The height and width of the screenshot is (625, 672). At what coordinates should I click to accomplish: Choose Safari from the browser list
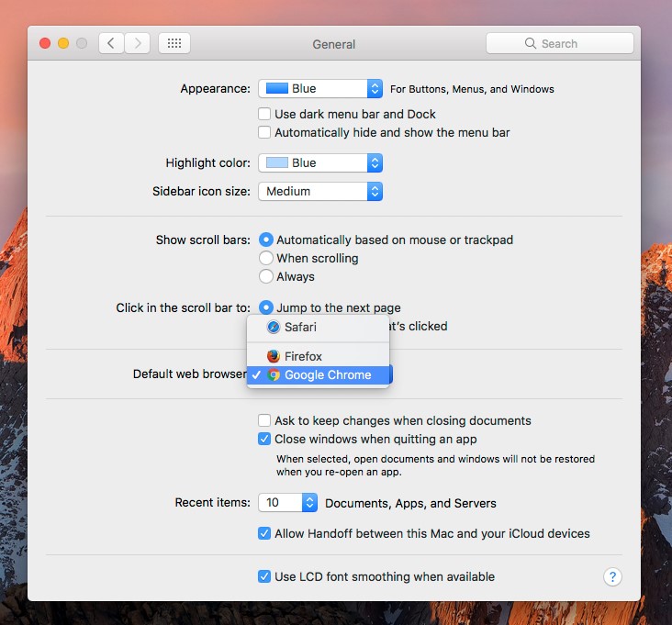(300, 327)
